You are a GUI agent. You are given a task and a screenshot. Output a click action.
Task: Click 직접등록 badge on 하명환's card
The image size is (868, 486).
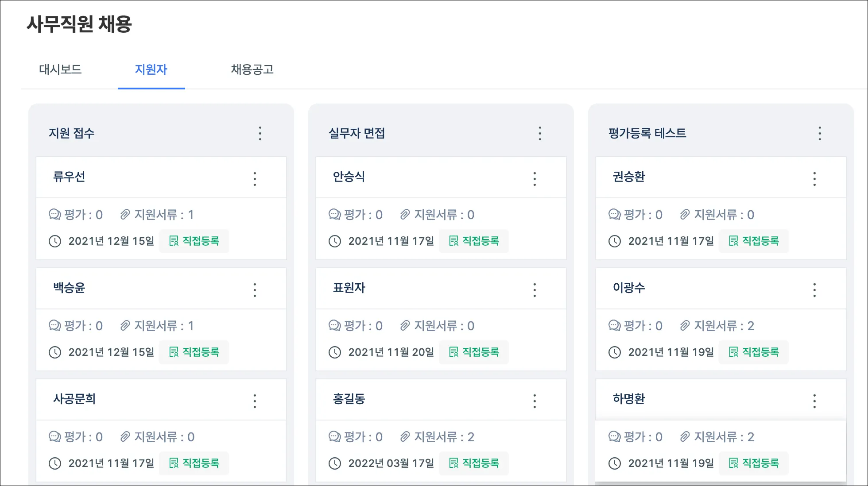point(754,463)
